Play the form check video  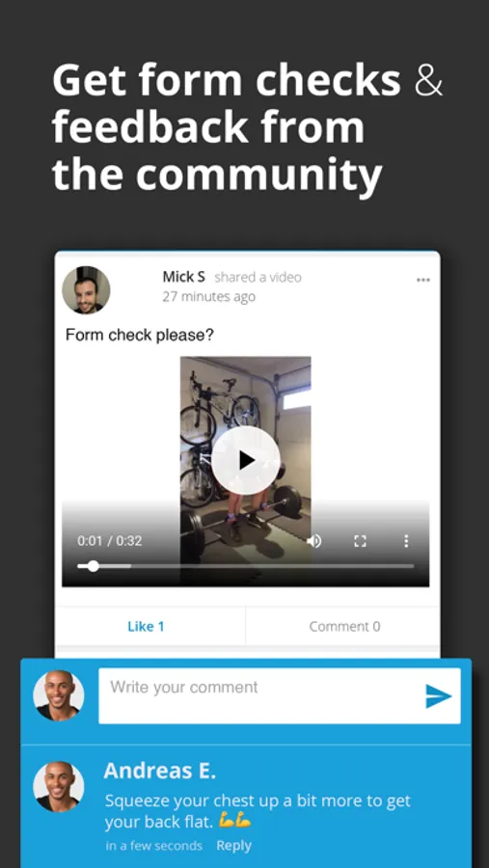click(x=245, y=460)
